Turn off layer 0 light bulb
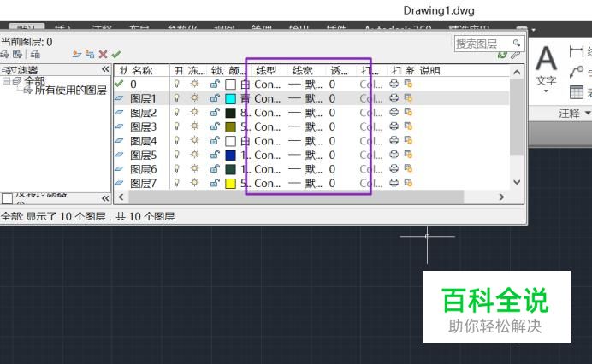Screen dimensions: 592x364 [x=176, y=84]
